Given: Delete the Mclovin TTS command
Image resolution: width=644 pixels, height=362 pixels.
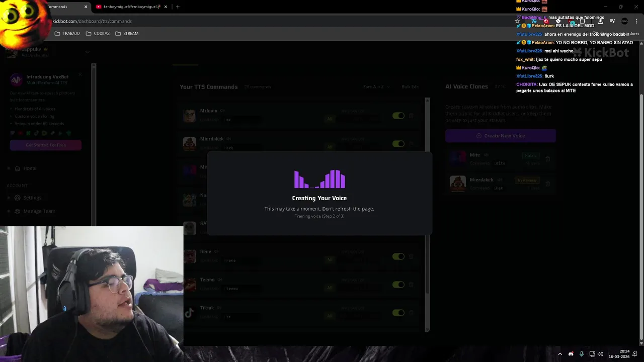Looking at the screenshot, I should (411, 116).
